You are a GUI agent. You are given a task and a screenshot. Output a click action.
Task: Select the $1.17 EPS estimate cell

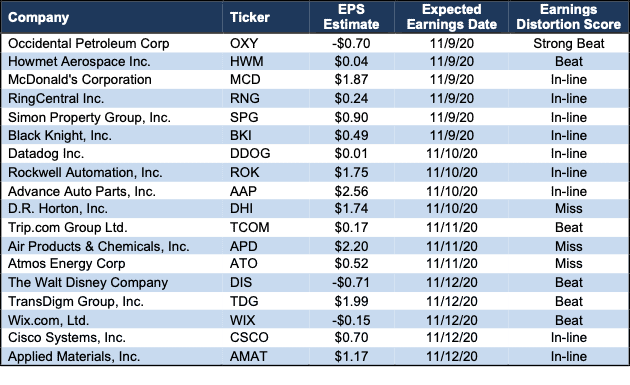point(351,356)
